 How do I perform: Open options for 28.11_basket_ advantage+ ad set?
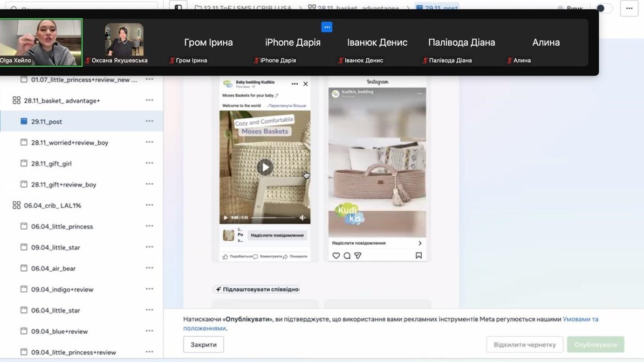coord(149,100)
